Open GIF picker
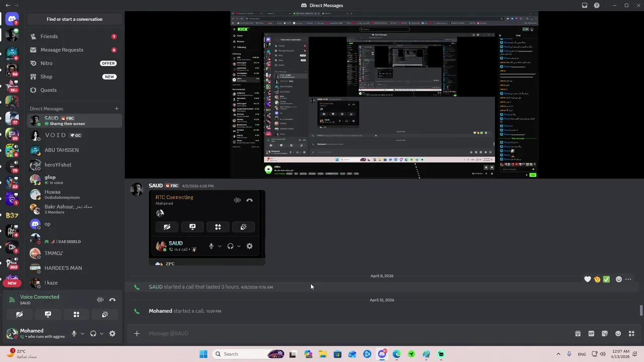Viewport: 644px width, 362px height. 591,333
